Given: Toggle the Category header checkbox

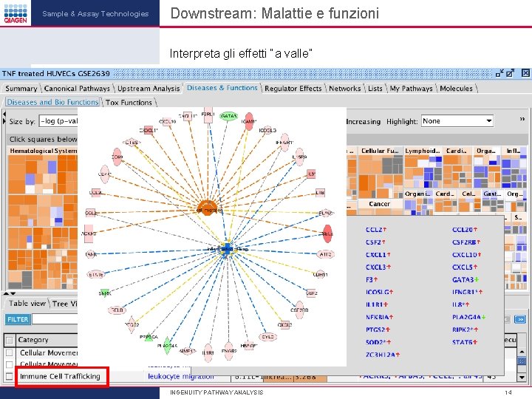Looking at the screenshot, I should (10, 340).
